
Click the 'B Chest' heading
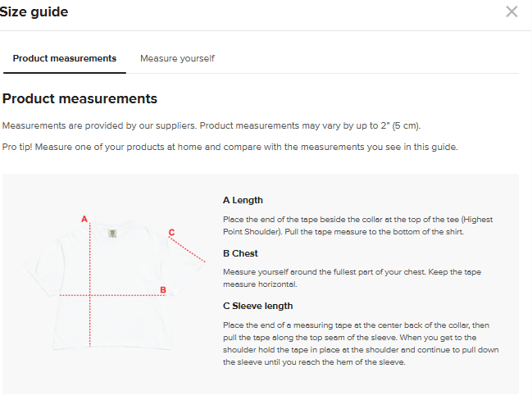click(x=240, y=253)
